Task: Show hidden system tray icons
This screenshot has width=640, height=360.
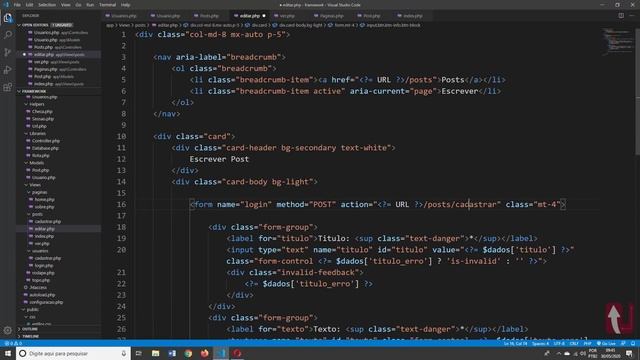Action: pos(558,353)
